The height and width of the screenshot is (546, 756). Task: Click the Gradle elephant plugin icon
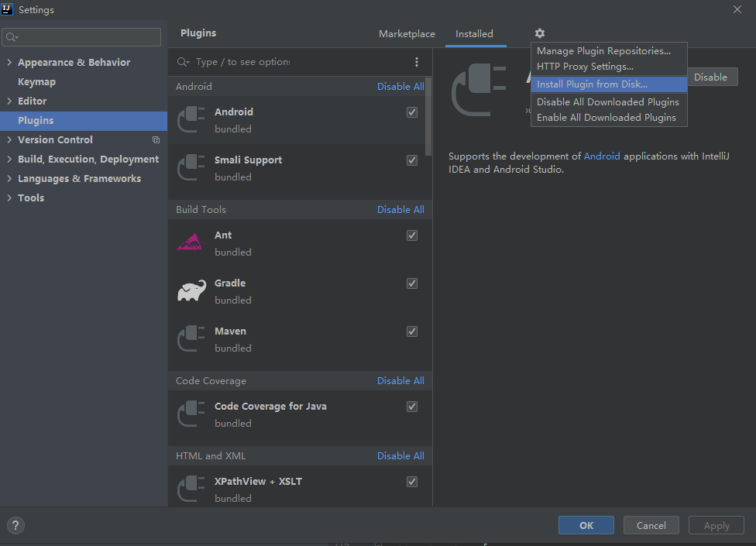191,291
